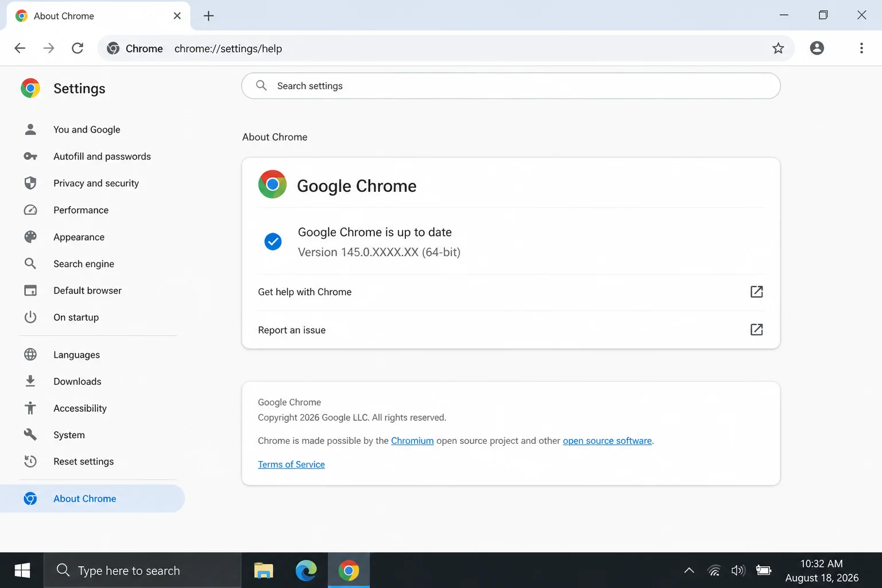The width and height of the screenshot is (882, 588).
Task: Open the Windows Start menu
Action: [22, 570]
